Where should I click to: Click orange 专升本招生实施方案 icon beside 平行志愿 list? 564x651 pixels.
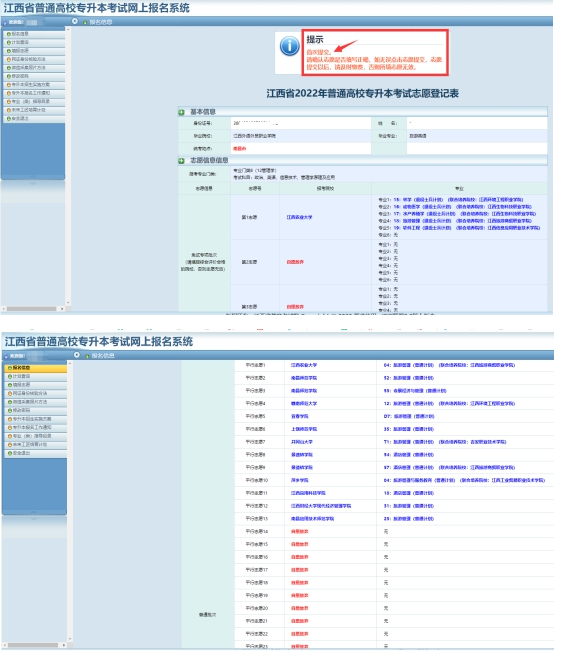click(10, 419)
